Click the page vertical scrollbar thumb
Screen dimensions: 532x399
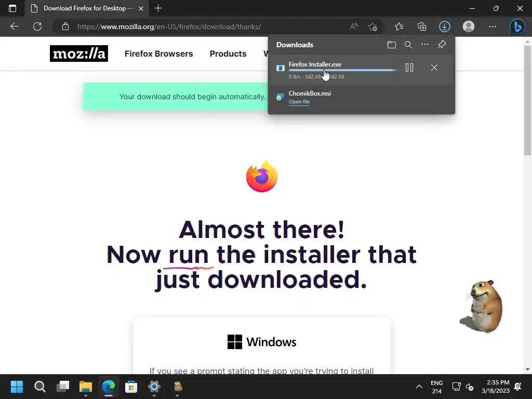point(527,100)
